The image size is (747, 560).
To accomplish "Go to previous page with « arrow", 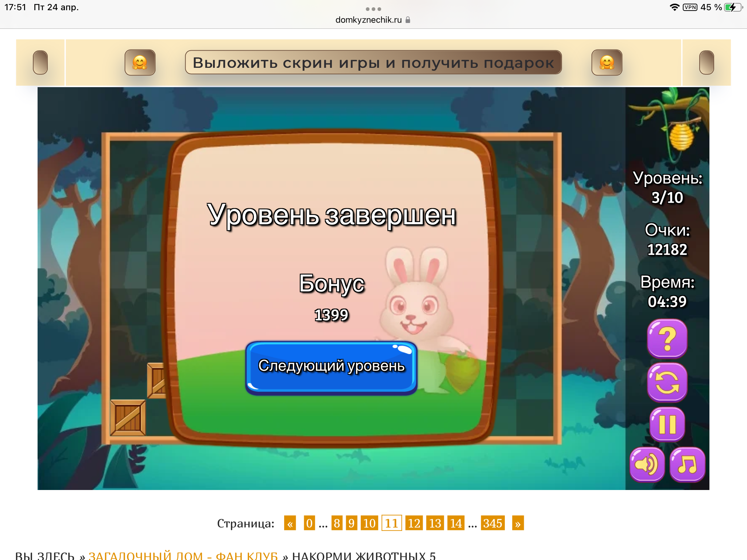I will (x=290, y=524).
